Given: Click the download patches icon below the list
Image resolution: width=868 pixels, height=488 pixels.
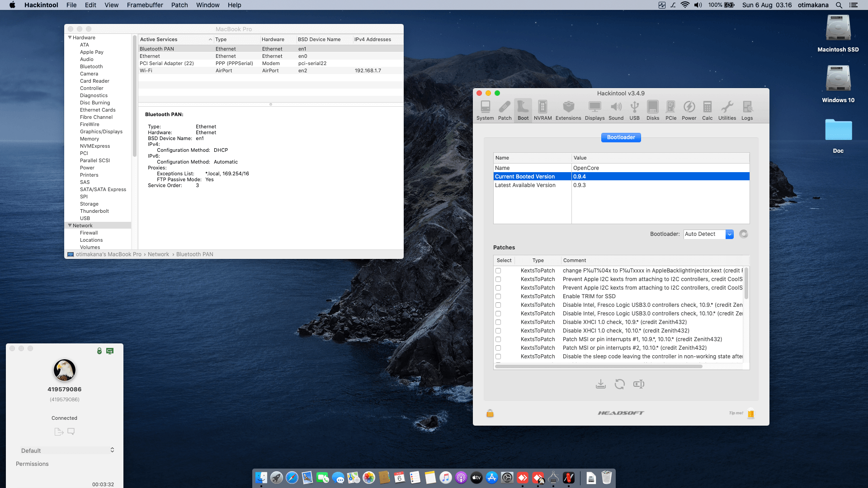Looking at the screenshot, I should pos(601,384).
